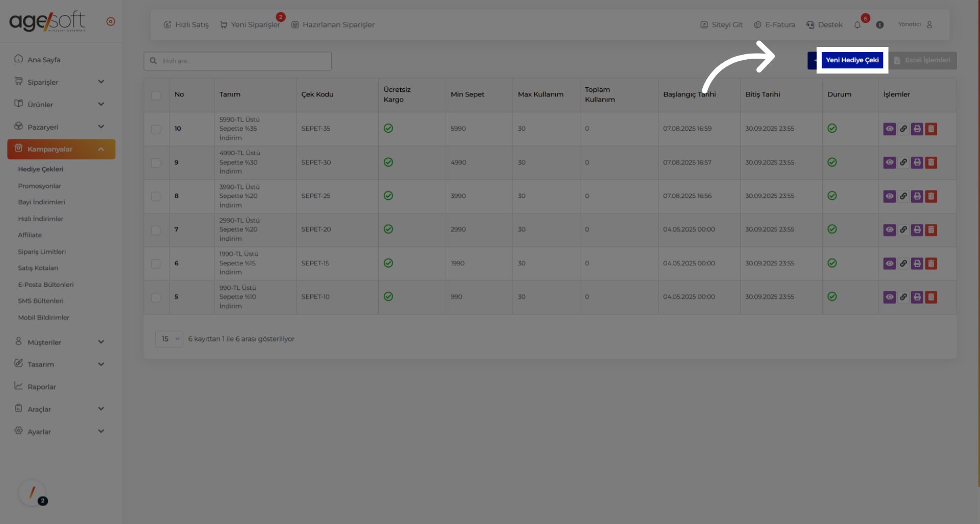Select the checkbox for row number 6

pos(156,264)
